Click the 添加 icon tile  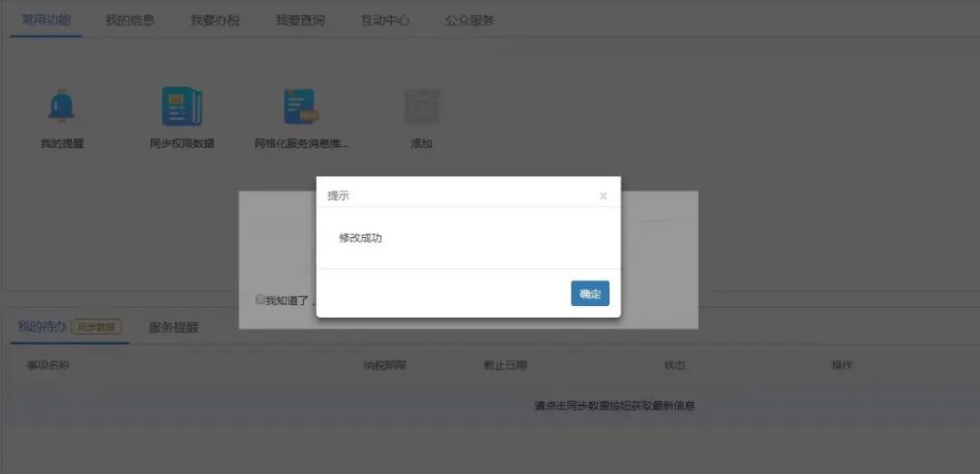422,107
